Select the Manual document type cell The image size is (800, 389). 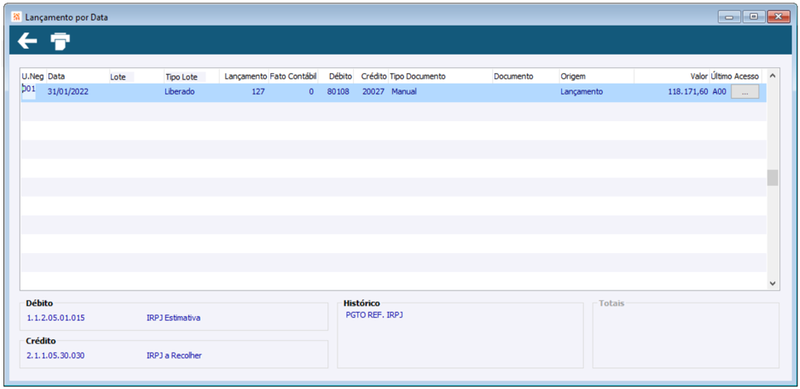point(404,92)
